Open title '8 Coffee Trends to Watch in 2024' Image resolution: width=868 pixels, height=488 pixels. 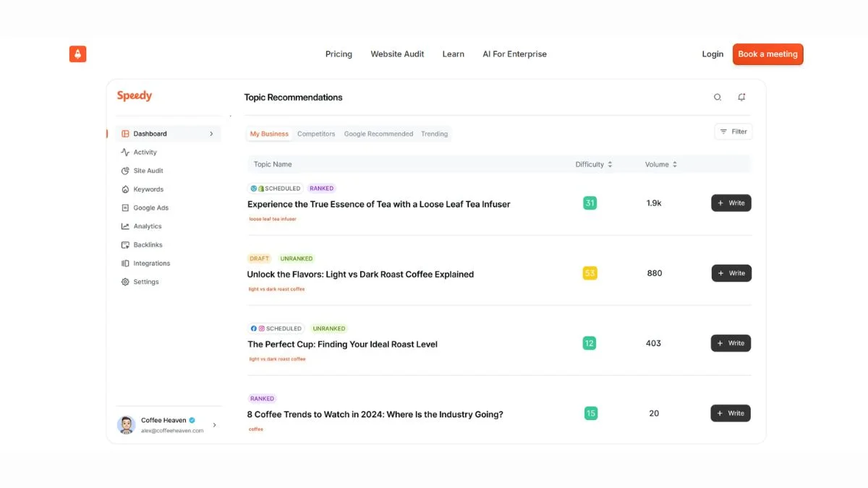point(375,415)
